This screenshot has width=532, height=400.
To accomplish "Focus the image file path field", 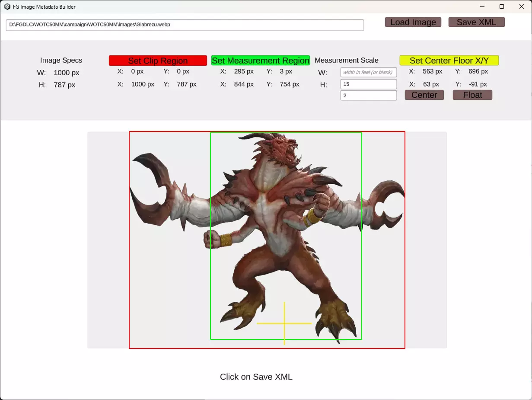I will [185, 25].
